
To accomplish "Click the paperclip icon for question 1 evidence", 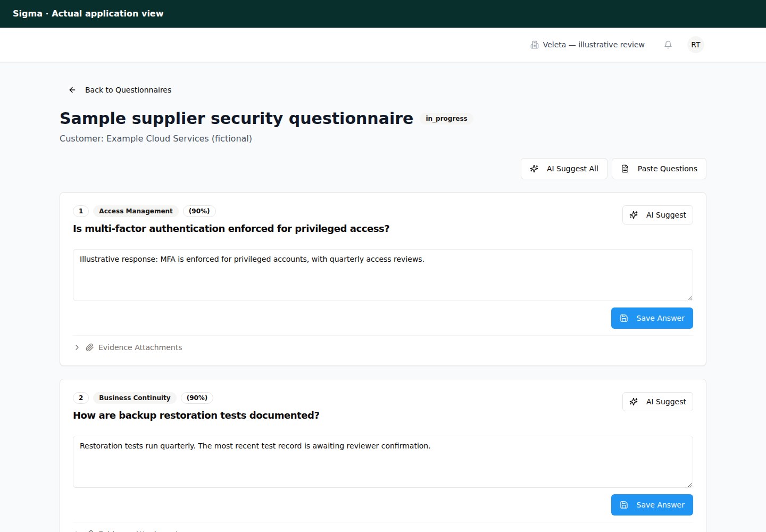I will [x=90, y=347].
